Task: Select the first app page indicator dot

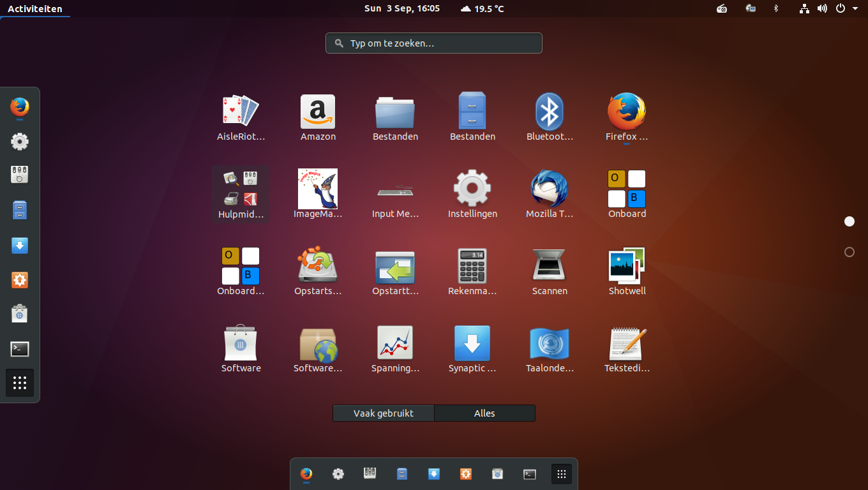Action: pos(849,221)
